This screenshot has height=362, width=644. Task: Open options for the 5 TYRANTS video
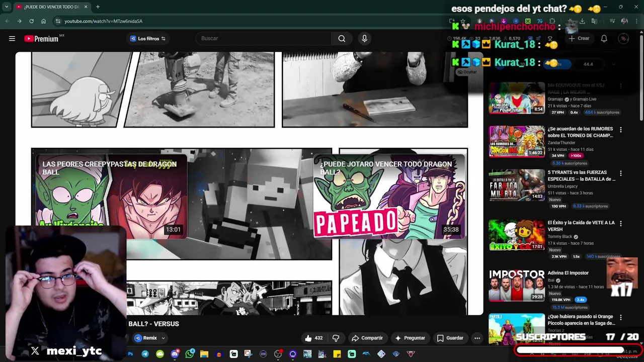(x=620, y=173)
